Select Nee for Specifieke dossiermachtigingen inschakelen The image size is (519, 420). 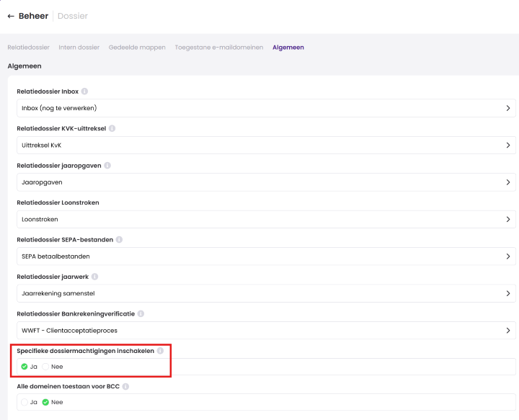point(46,367)
